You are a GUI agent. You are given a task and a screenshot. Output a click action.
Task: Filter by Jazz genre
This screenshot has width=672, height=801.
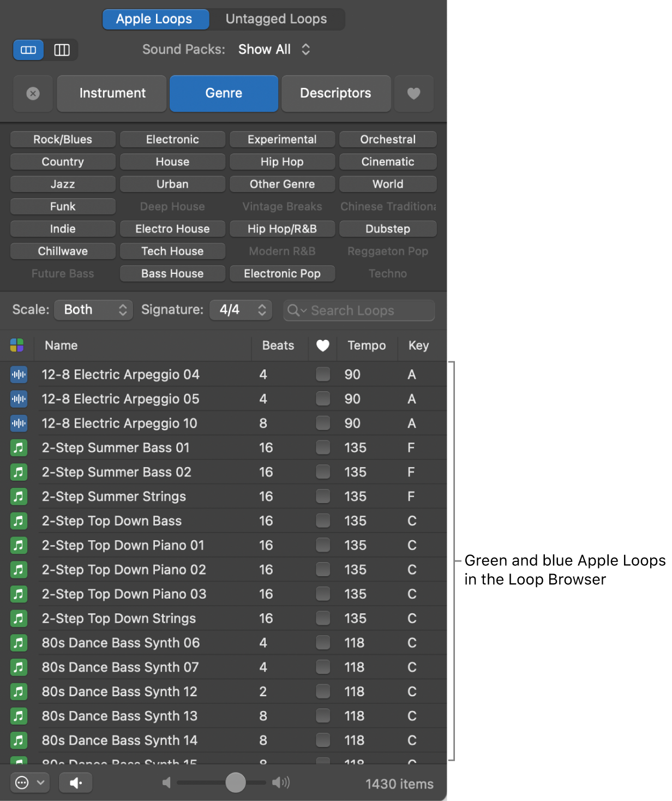click(63, 184)
